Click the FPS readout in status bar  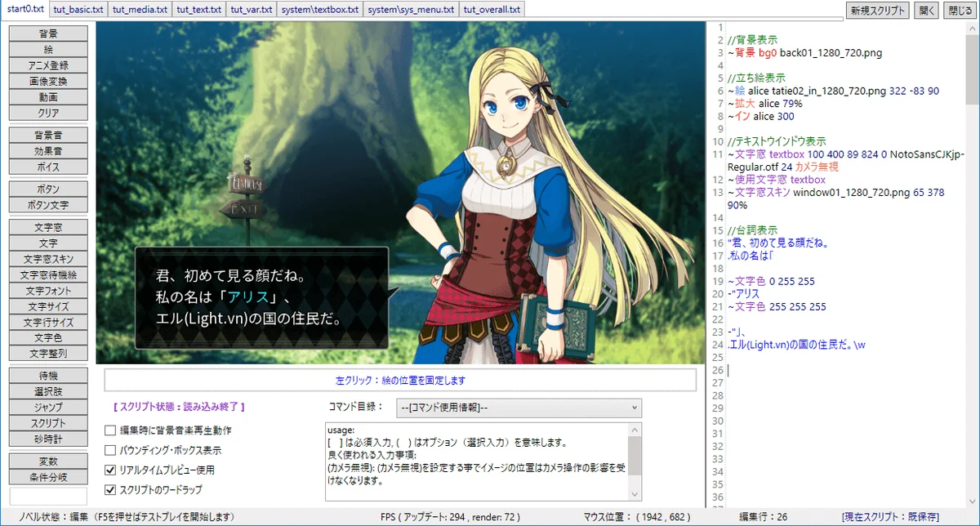tap(450, 517)
